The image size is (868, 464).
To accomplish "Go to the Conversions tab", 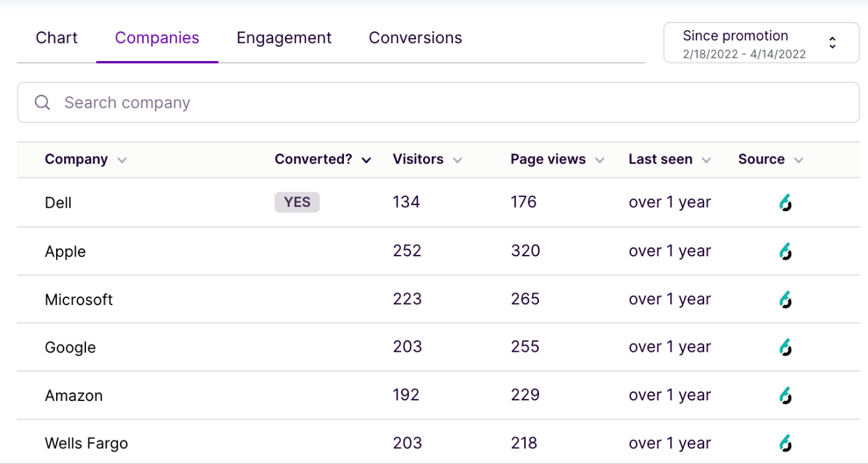I will [416, 38].
